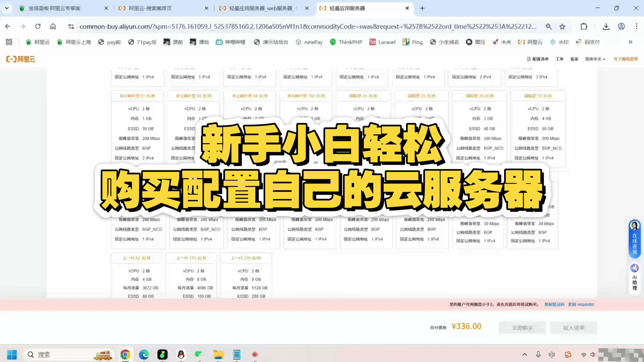The image size is (644, 362).
Task: Open 在线咨询 online consultation widget
Action: click(634, 239)
